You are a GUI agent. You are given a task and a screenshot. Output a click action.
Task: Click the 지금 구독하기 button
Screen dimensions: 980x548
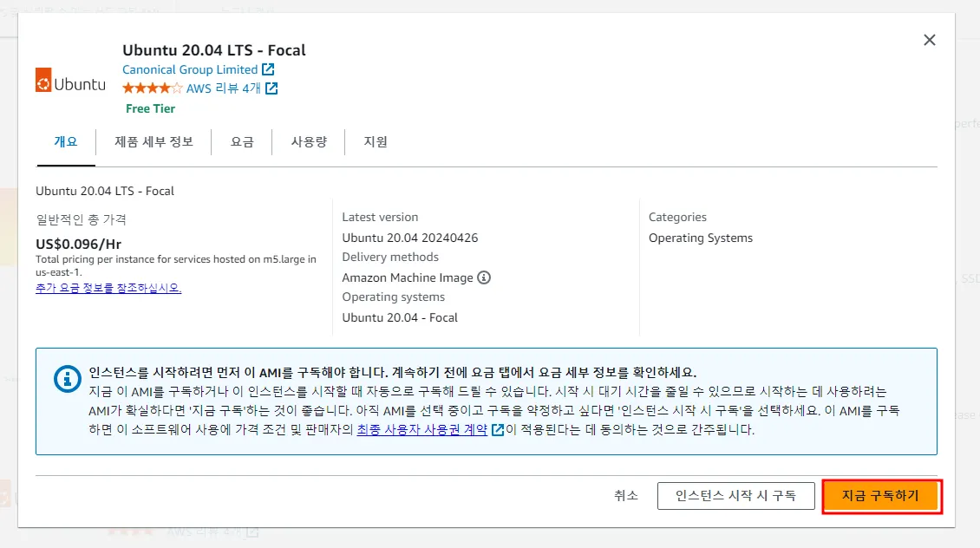[x=881, y=496]
